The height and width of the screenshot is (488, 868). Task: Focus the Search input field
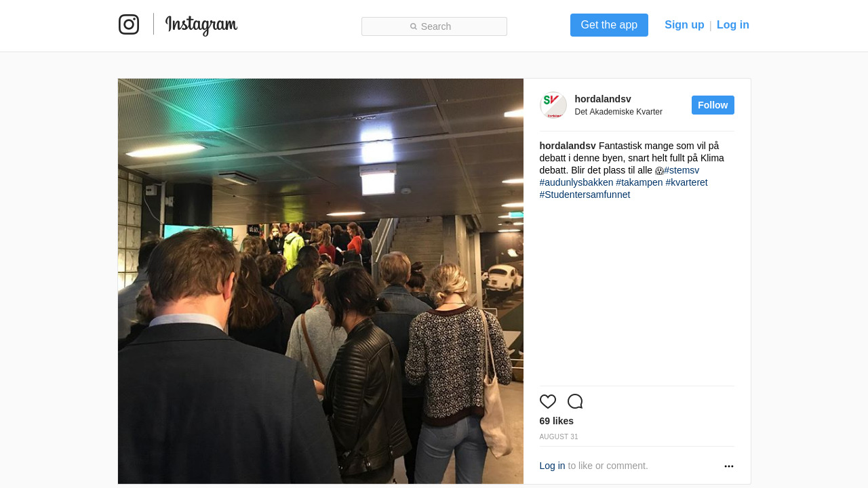point(434,26)
